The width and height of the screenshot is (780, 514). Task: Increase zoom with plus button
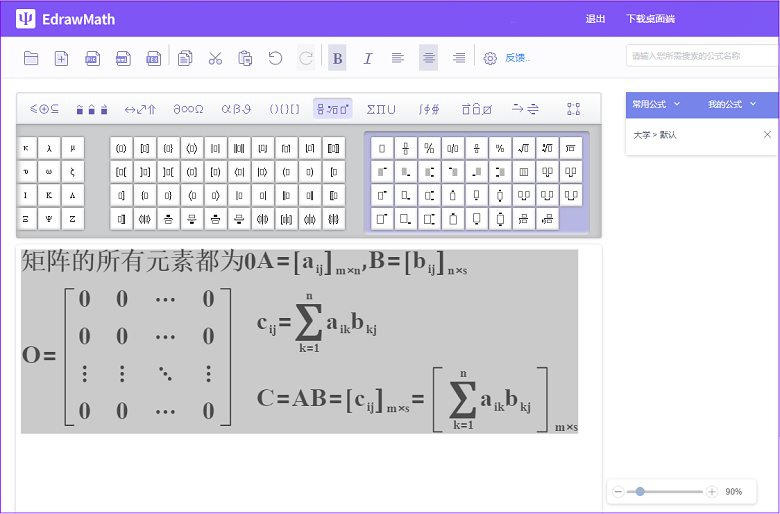pos(712,492)
